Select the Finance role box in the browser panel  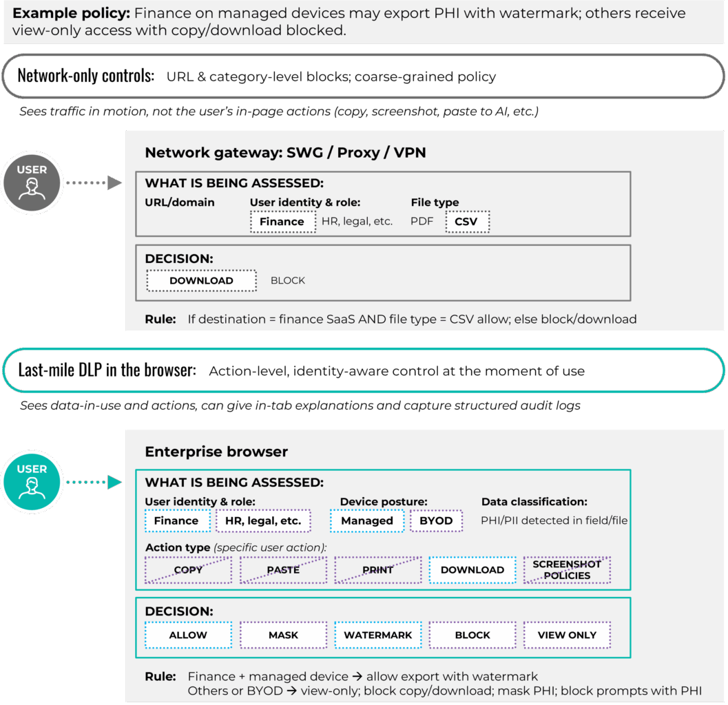[x=177, y=520]
